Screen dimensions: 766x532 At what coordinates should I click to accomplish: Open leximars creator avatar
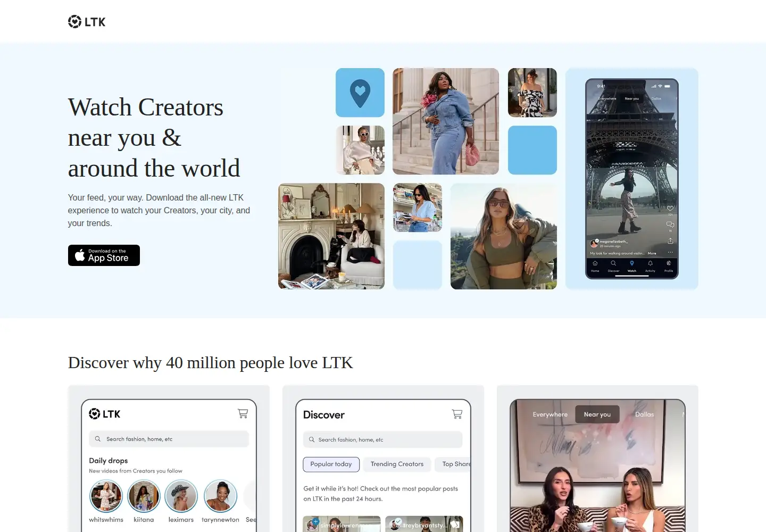[x=181, y=496]
